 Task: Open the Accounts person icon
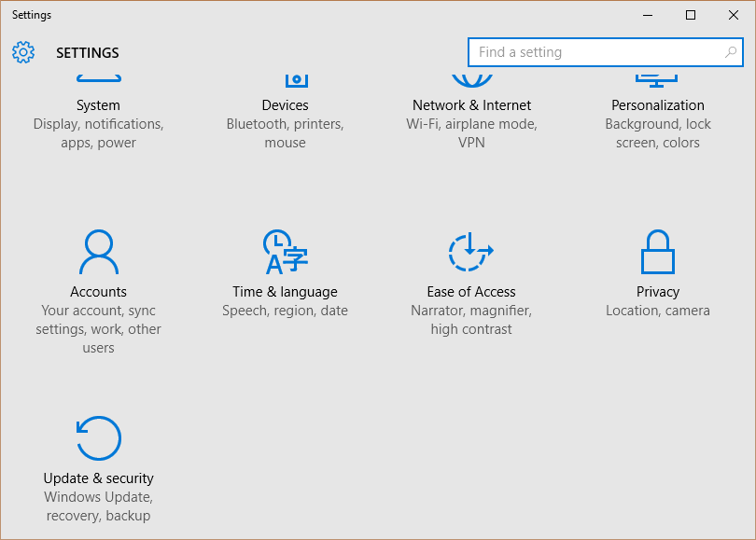point(98,252)
